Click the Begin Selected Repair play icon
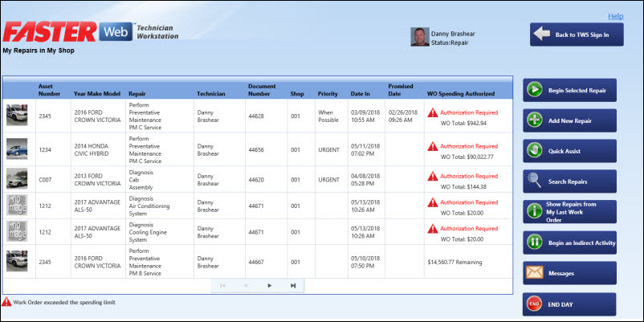The width and height of the screenshot is (644, 322). (x=535, y=91)
